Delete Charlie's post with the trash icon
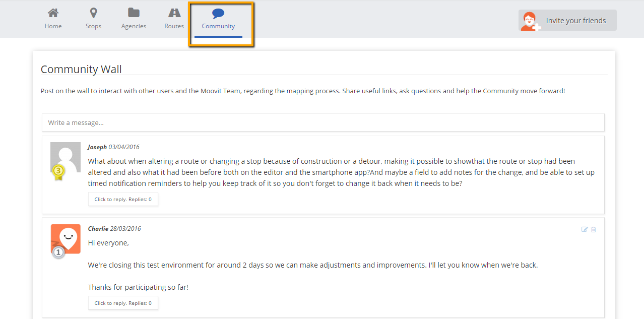This screenshot has height=319, width=644. pyautogui.click(x=594, y=229)
